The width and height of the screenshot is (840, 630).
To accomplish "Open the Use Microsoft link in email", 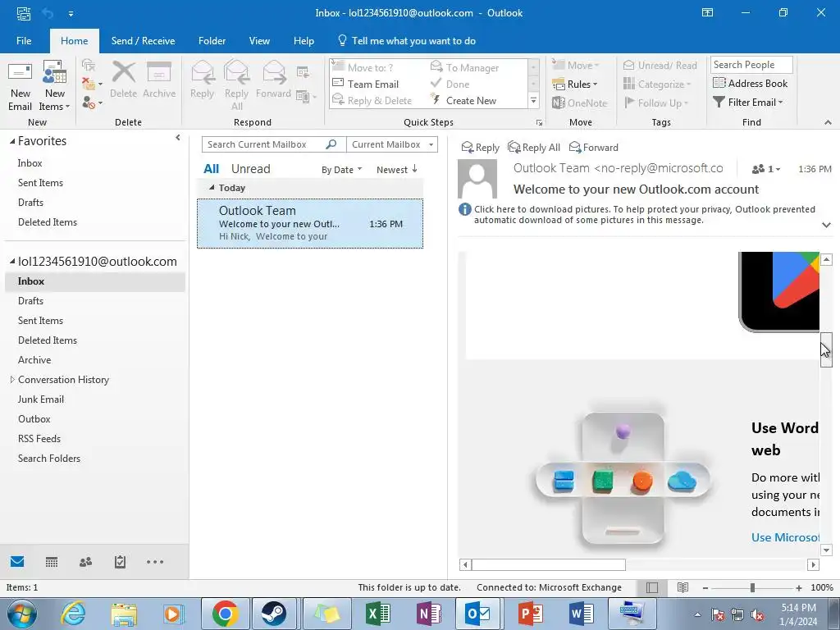I will pos(785,537).
